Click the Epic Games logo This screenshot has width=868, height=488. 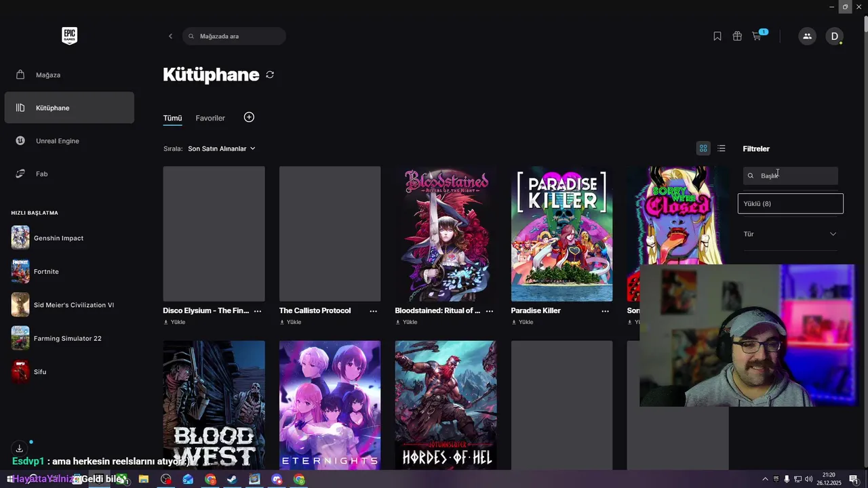(69, 36)
